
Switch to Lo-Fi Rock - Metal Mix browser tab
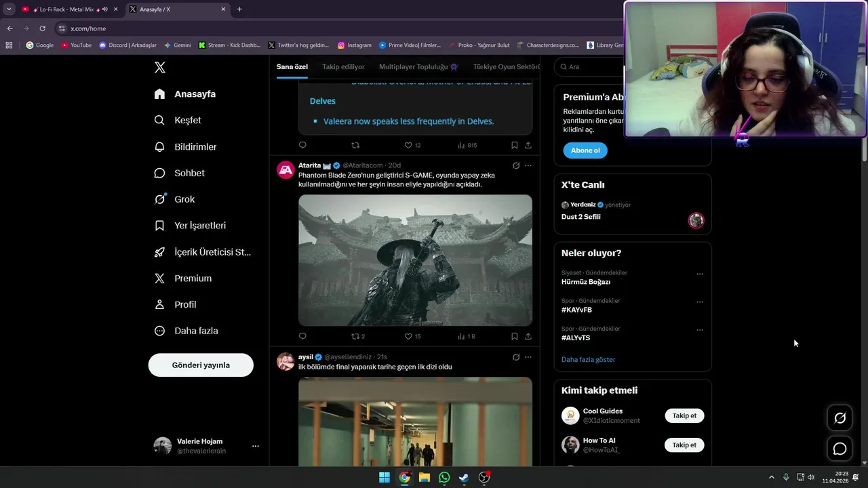(x=70, y=9)
